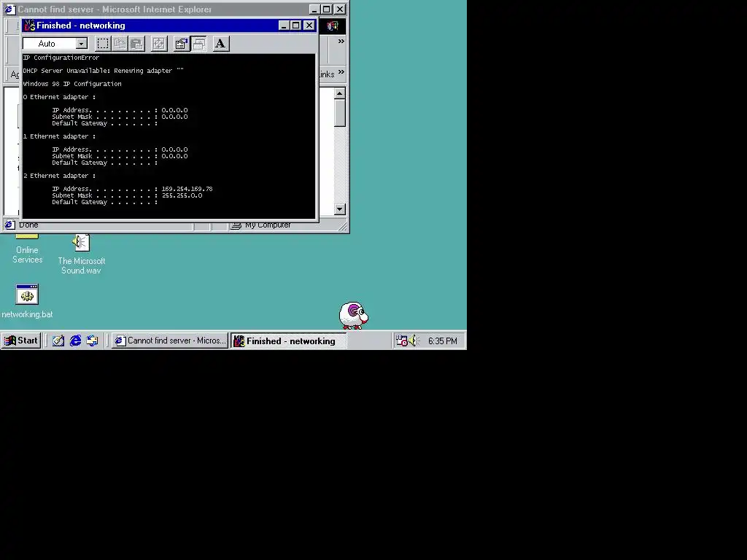Click the Internet Explorer title bar icon
This screenshot has height=560, width=747.
point(9,9)
